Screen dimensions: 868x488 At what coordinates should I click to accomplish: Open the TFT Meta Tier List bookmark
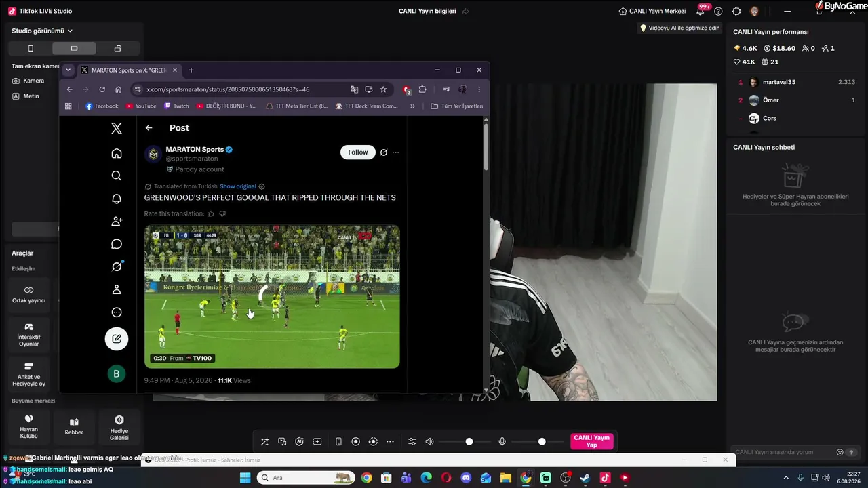(x=297, y=106)
